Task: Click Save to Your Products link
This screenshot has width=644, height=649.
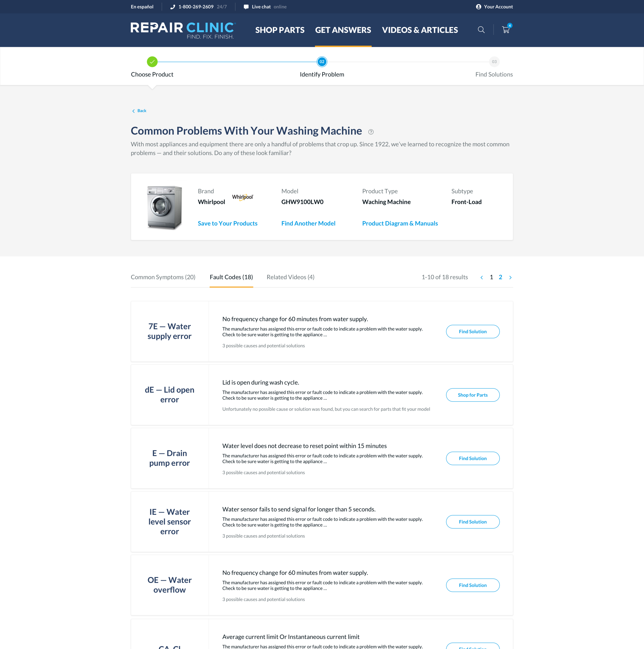Action: [x=227, y=223]
